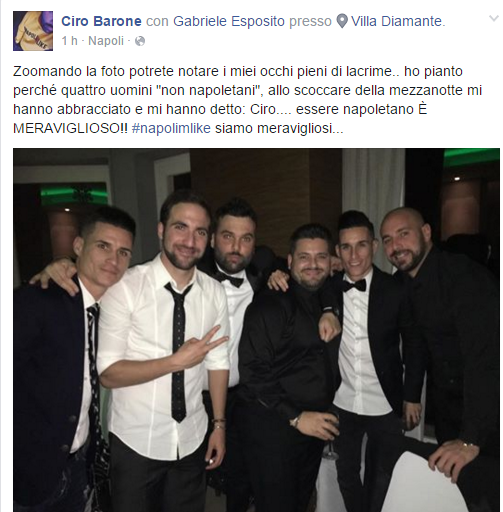The width and height of the screenshot is (503, 512).
Task: Click the Napoli location text
Action: coord(106,41)
